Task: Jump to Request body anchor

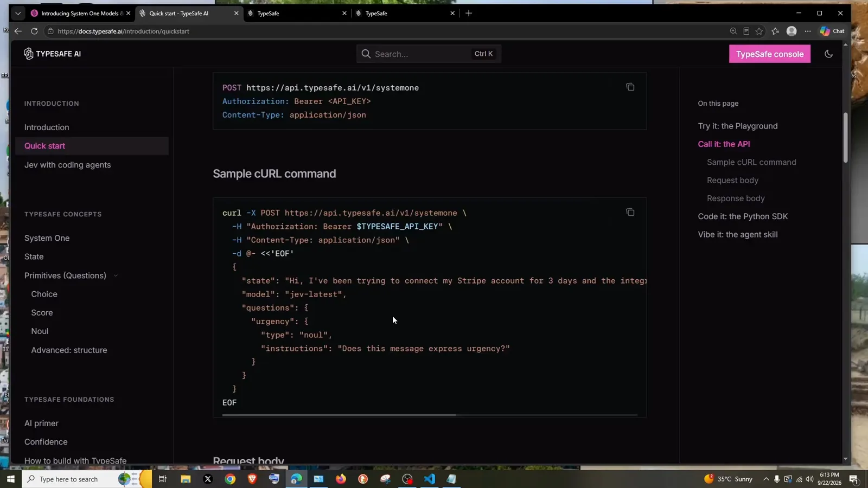Action: (x=732, y=180)
